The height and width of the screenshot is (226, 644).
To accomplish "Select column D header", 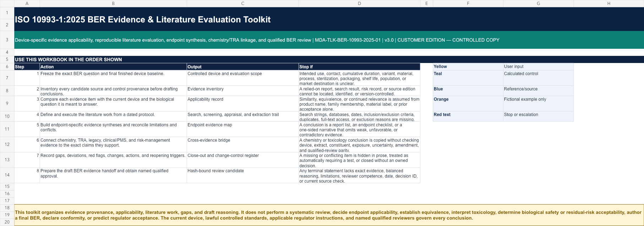I will [359, 3].
